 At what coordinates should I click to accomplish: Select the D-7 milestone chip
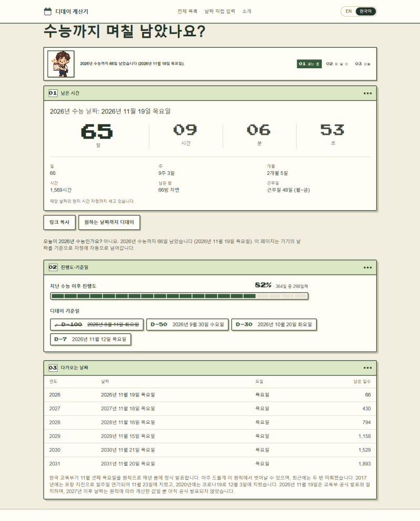click(90, 339)
